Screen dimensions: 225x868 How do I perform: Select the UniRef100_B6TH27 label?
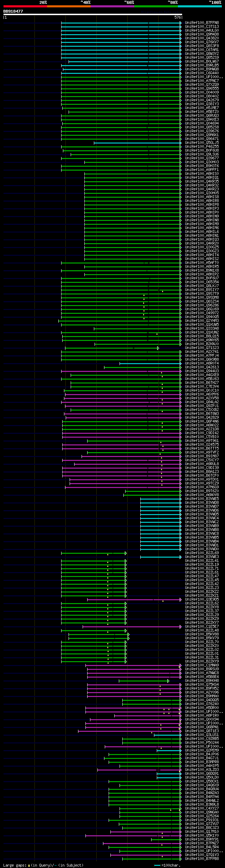pyautogui.click(x=202, y=382)
